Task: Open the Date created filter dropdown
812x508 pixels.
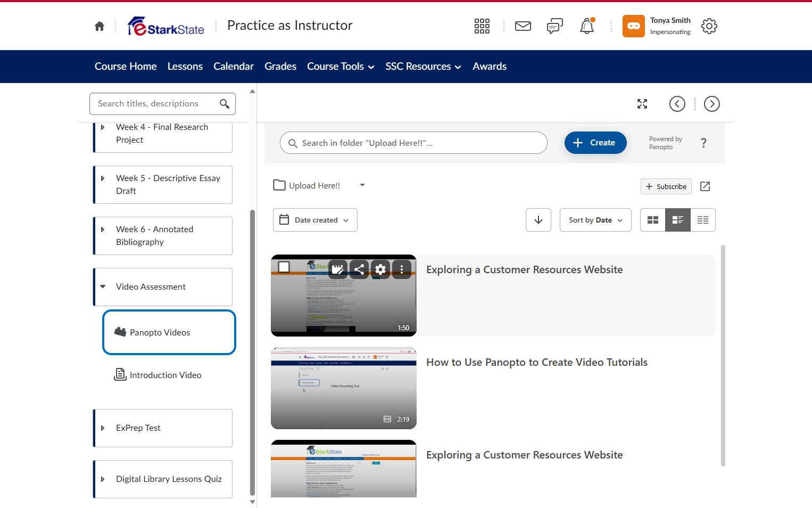Action: tap(315, 220)
